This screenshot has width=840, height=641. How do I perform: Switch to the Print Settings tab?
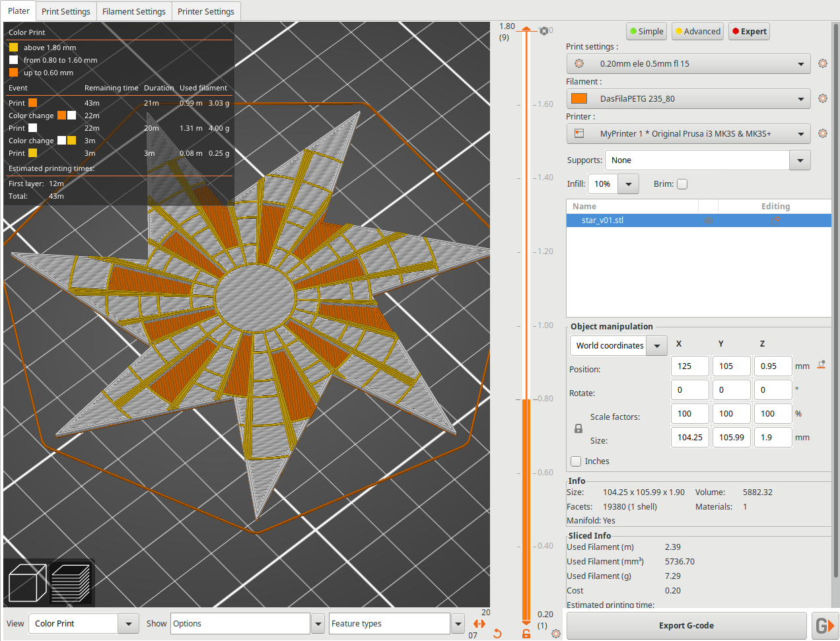pos(66,11)
